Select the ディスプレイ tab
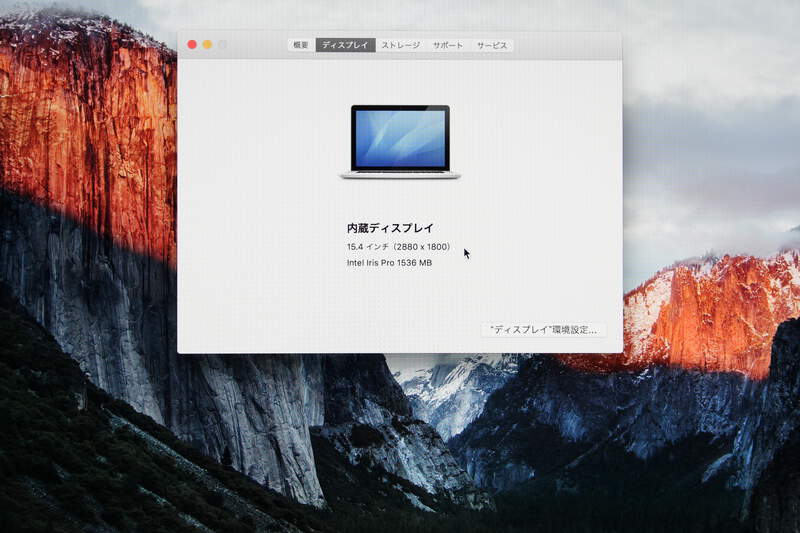This screenshot has width=800, height=533. pos(345,45)
